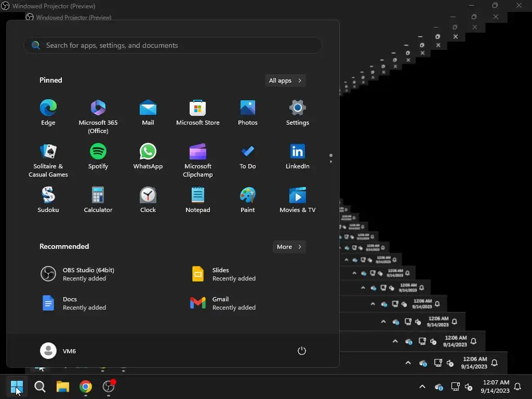
Task: Go to next pinned apps page dot
Action: click(x=331, y=162)
